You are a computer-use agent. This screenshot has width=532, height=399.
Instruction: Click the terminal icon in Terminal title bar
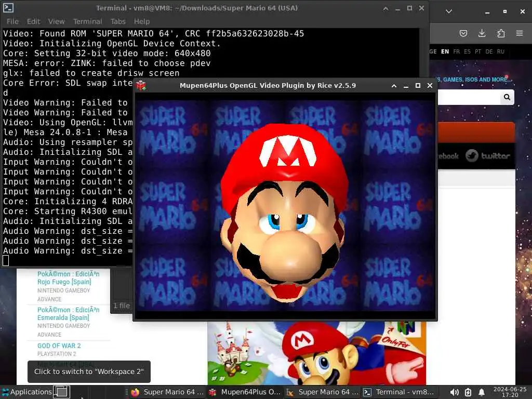point(8,8)
